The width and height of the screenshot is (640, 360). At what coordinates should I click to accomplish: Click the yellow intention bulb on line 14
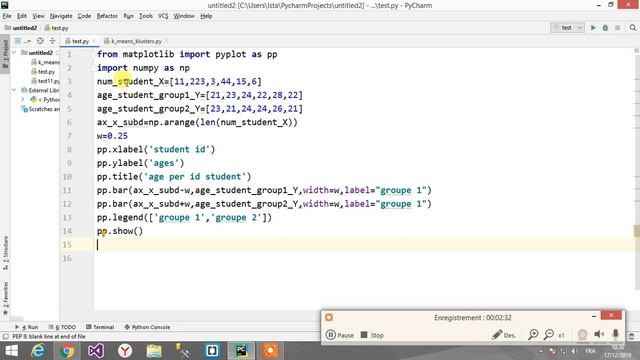pos(104,234)
